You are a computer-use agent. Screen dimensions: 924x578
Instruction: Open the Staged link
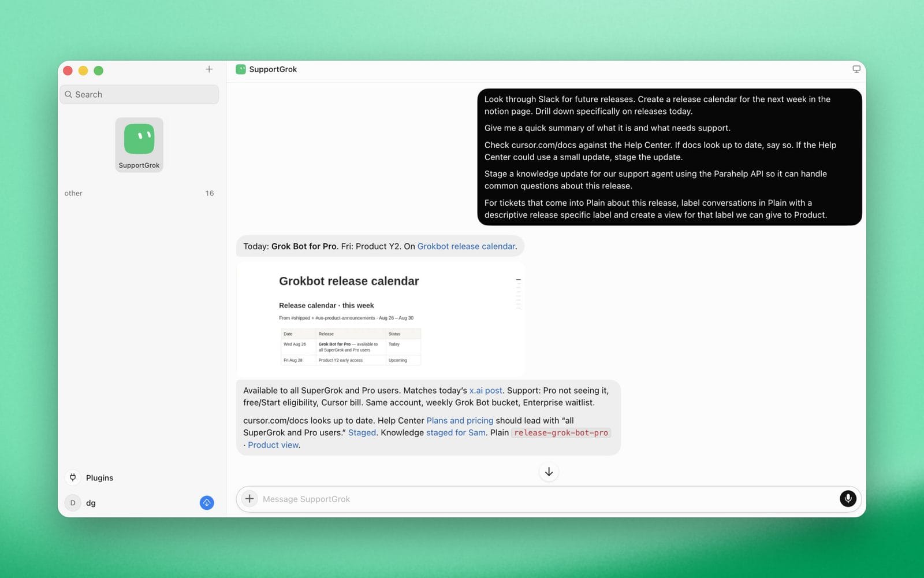pos(362,433)
